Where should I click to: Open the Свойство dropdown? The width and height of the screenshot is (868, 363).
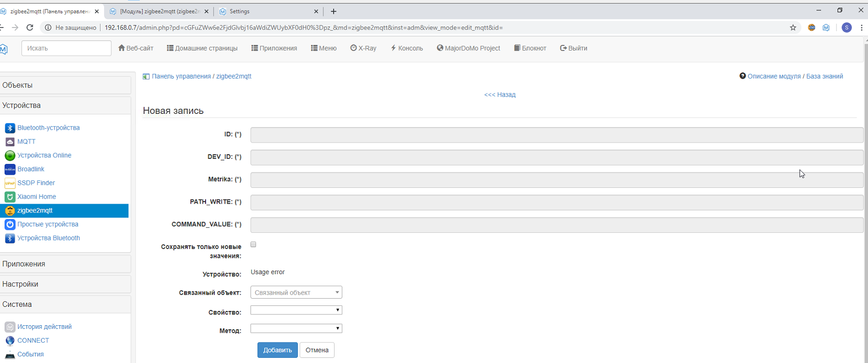click(296, 310)
